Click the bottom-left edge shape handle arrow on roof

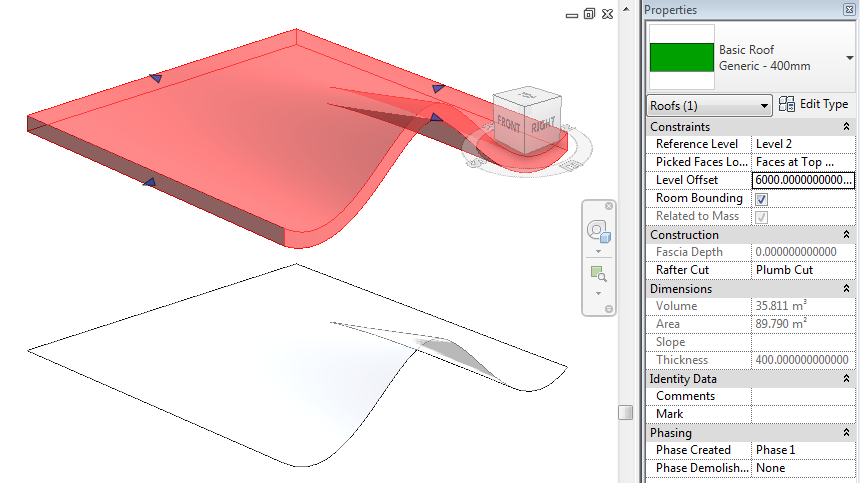[x=149, y=181]
